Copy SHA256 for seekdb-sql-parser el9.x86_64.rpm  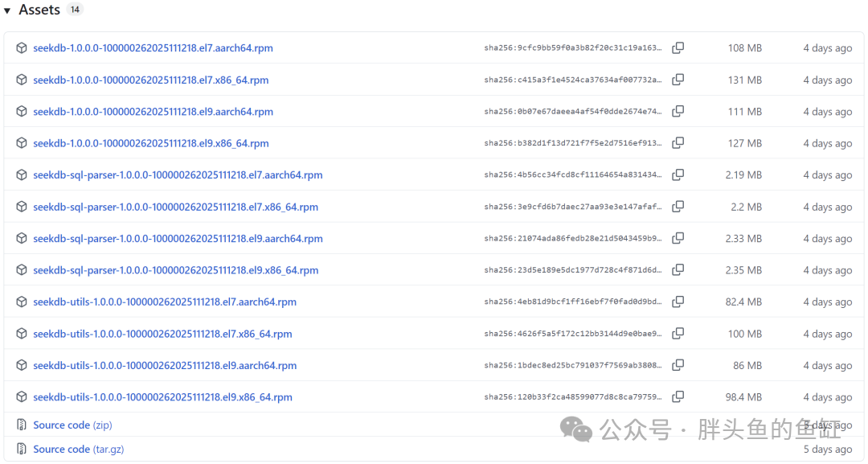[678, 269]
